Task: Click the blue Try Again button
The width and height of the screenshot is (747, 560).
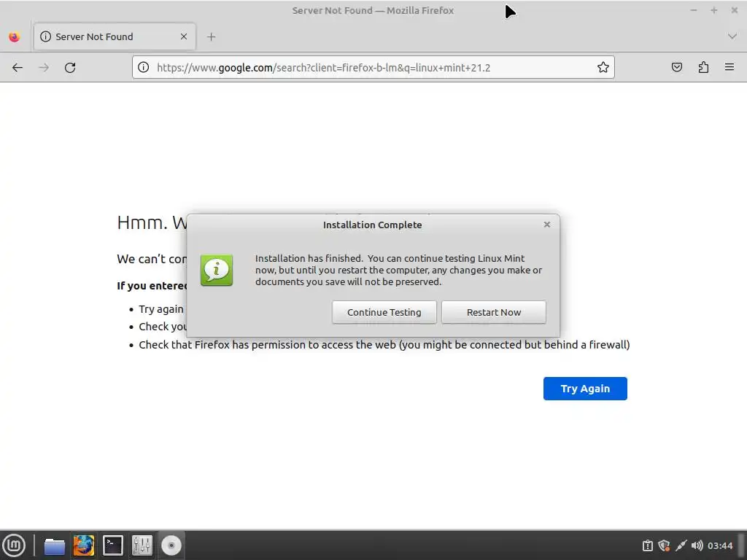Action: click(x=585, y=389)
